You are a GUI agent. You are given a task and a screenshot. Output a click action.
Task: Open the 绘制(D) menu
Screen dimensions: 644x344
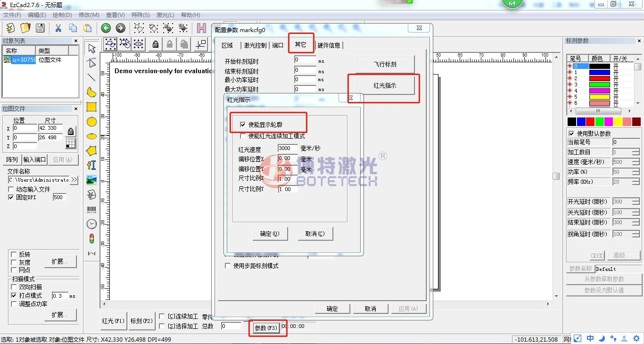pyautogui.click(x=62, y=15)
